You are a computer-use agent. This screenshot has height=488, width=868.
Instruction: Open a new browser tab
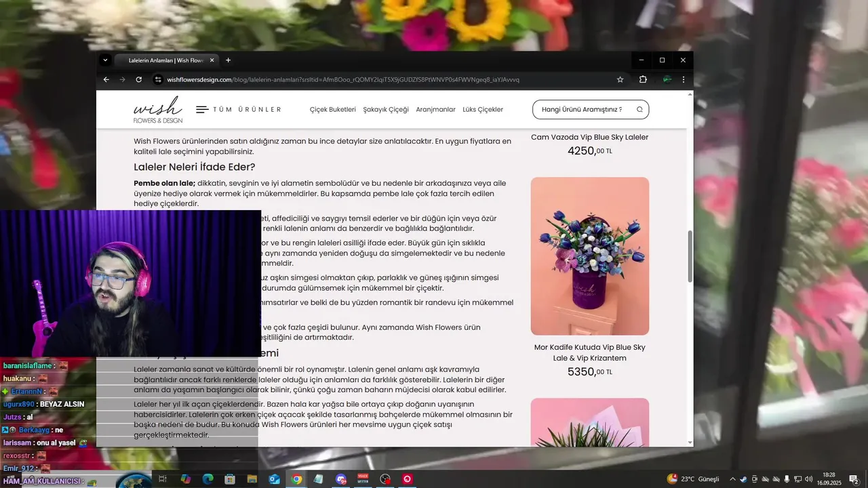(x=228, y=60)
